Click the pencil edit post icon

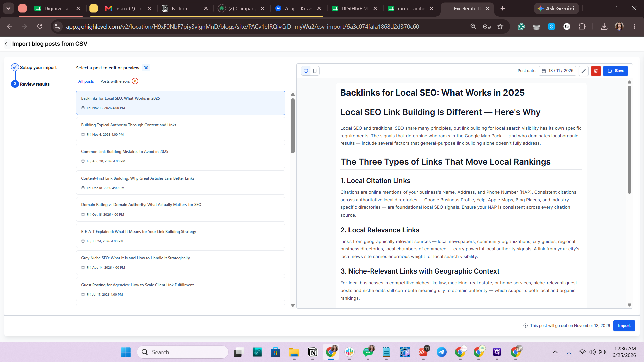584,71
